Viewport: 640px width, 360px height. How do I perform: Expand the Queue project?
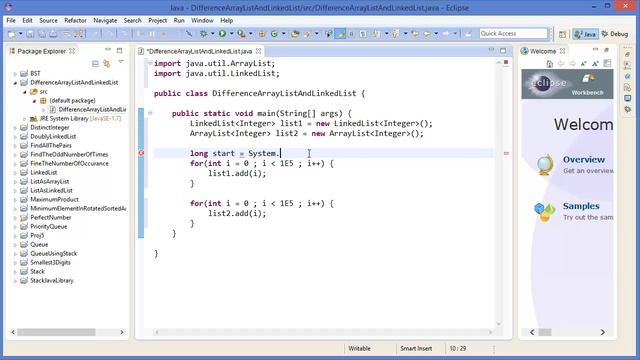(16, 245)
